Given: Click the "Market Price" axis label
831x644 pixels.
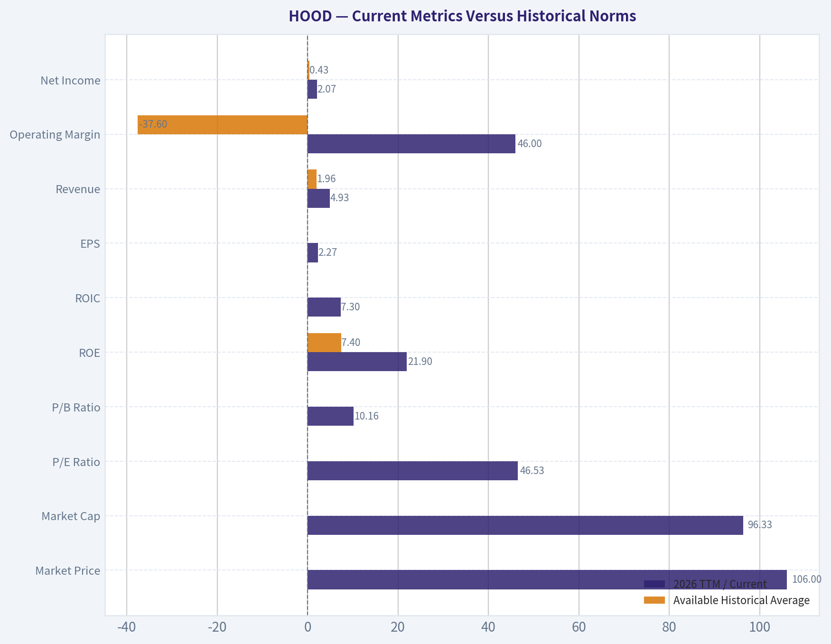Looking at the screenshot, I should pos(68,571).
